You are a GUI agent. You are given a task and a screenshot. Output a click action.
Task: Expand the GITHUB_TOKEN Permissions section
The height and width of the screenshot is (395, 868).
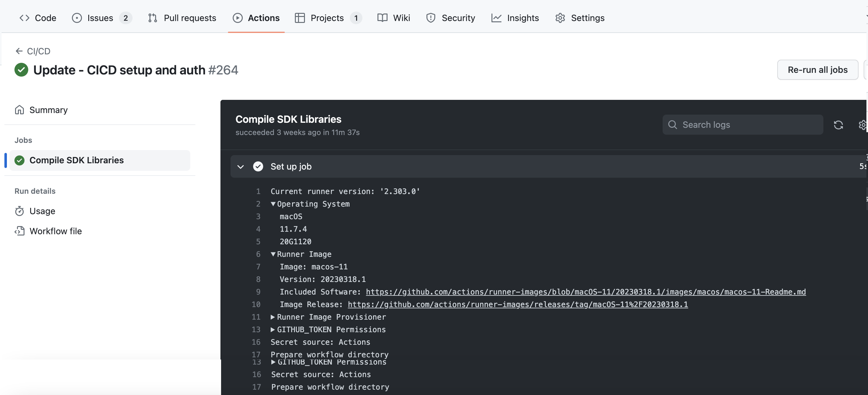click(x=273, y=330)
